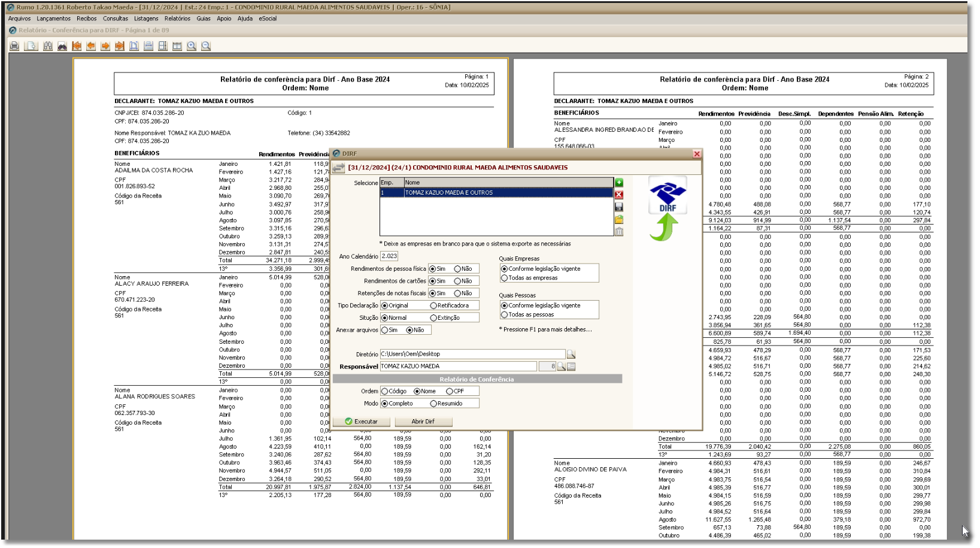Select Não for Rendimentos de pessoa física
Screen dimensions: 980x548
click(463, 269)
